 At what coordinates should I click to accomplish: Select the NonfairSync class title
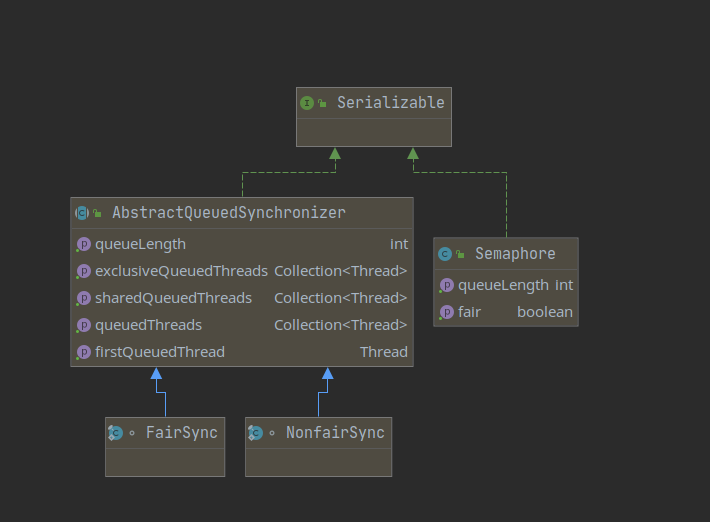335,432
